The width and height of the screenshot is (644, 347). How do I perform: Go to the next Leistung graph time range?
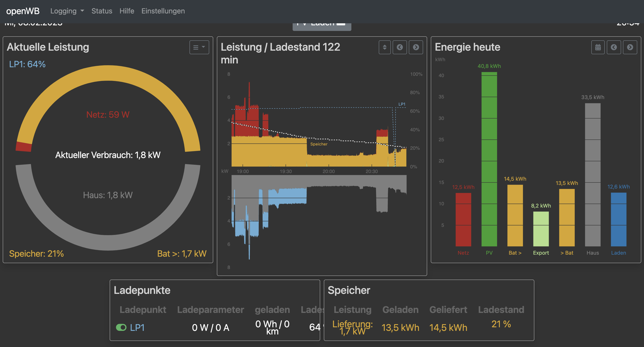(x=416, y=47)
